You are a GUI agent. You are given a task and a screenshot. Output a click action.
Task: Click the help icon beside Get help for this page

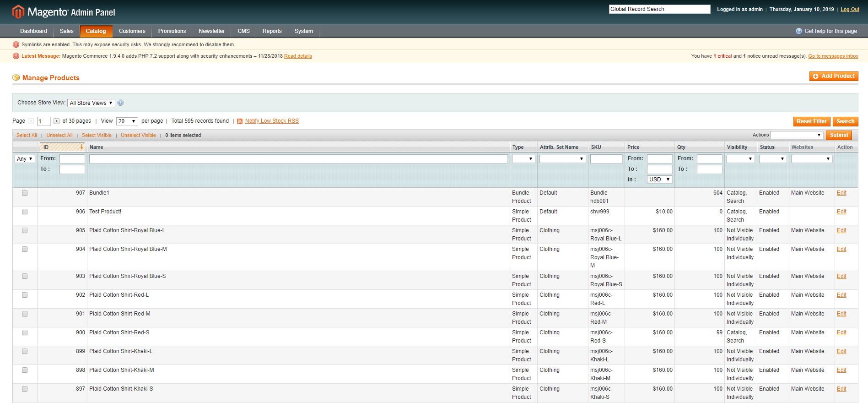click(799, 31)
